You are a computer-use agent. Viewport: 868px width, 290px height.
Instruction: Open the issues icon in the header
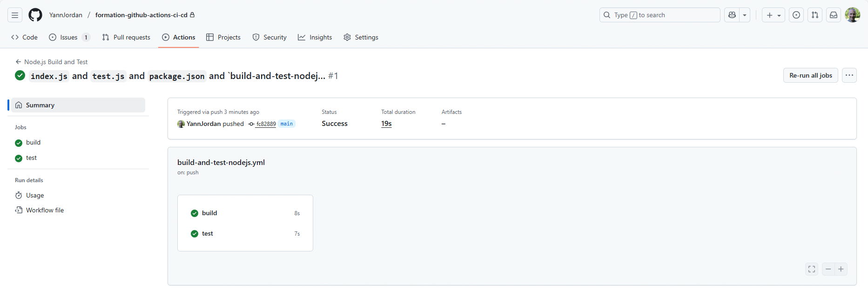pyautogui.click(x=797, y=15)
